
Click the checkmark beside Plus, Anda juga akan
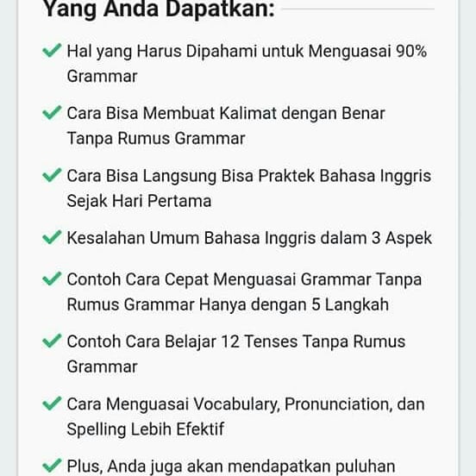pyautogui.click(x=52, y=466)
